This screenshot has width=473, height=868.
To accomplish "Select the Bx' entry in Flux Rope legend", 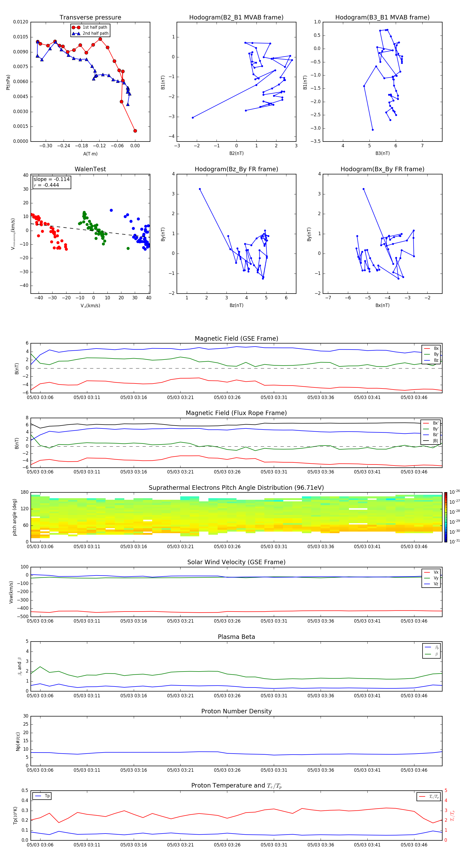I will (431, 423).
